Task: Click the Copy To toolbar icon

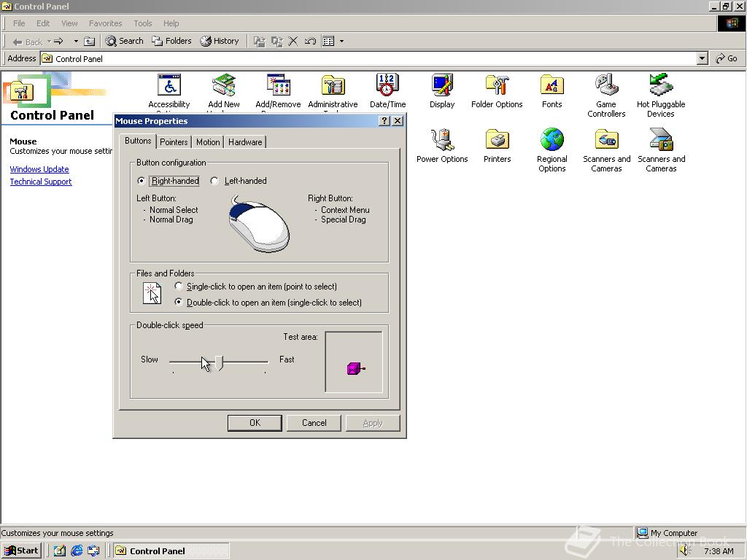Action: click(276, 42)
